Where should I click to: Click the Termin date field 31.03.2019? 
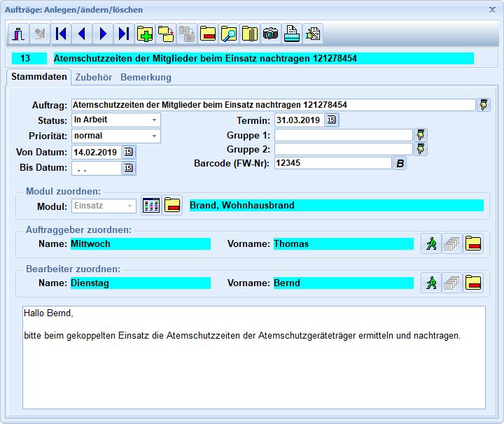(300, 120)
